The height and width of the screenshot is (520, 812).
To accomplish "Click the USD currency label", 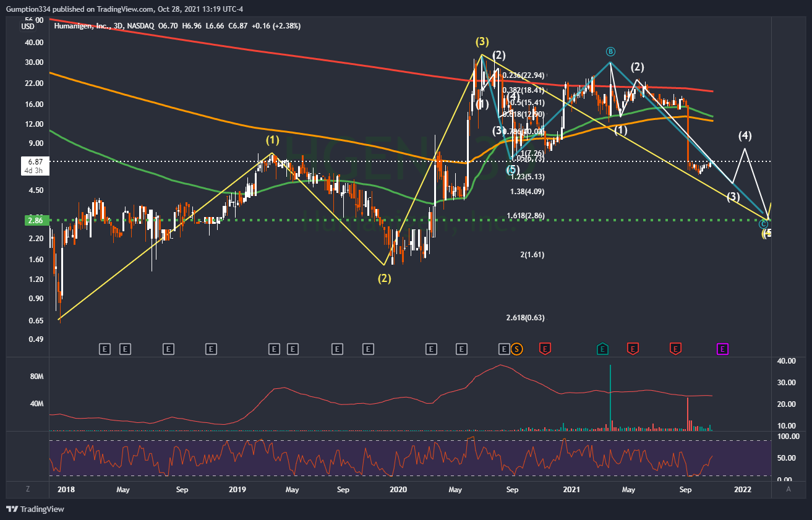I will point(27,26).
